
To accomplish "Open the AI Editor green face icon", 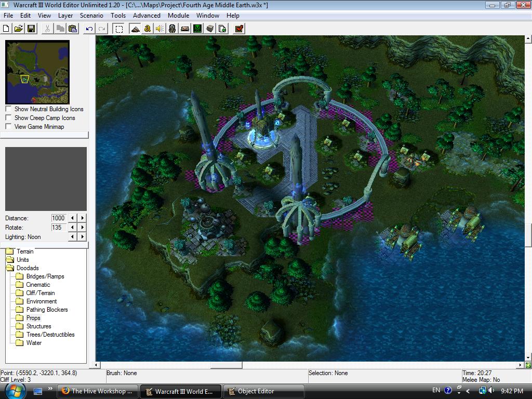I will tap(197, 29).
